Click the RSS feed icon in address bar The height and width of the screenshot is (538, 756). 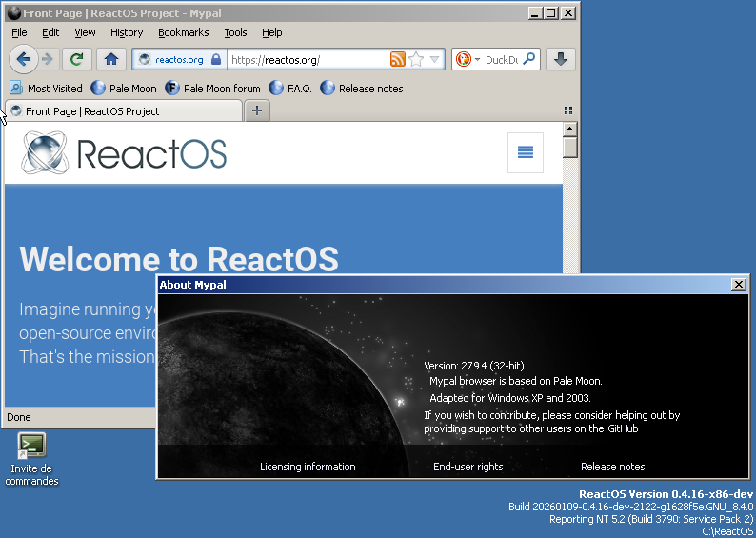[x=397, y=59]
